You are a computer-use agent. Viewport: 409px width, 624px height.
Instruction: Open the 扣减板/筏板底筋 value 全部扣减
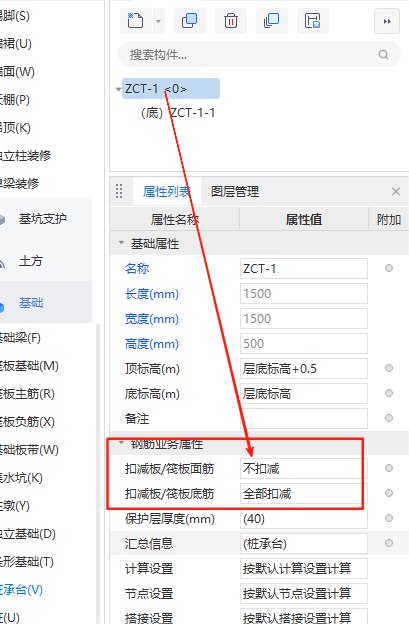304,493
